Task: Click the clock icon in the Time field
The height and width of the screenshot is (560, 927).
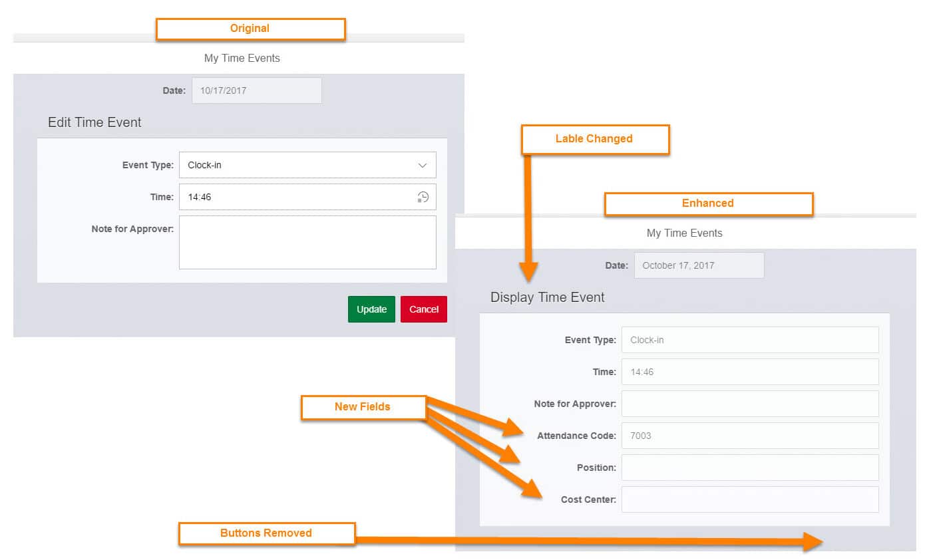Action: (x=423, y=197)
